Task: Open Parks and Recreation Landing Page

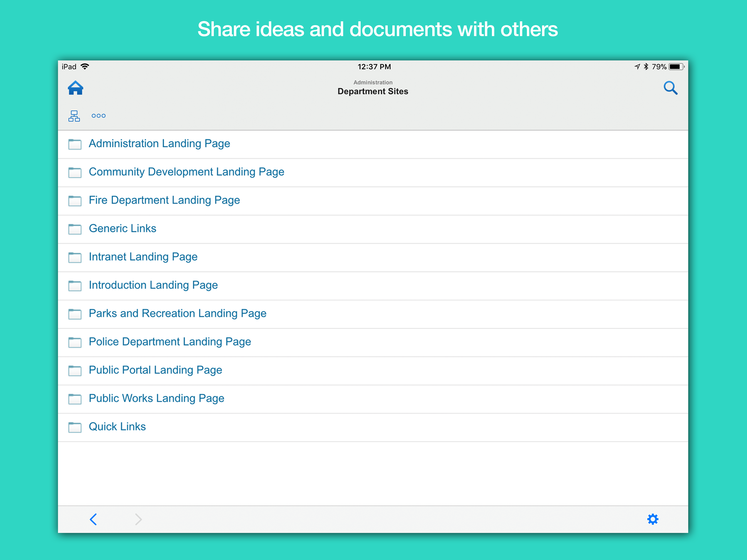Action: pos(177,313)
